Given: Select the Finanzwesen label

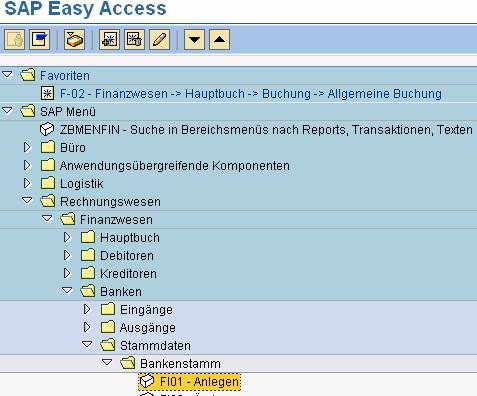Looking at the screenshot, I should [116, 219].
